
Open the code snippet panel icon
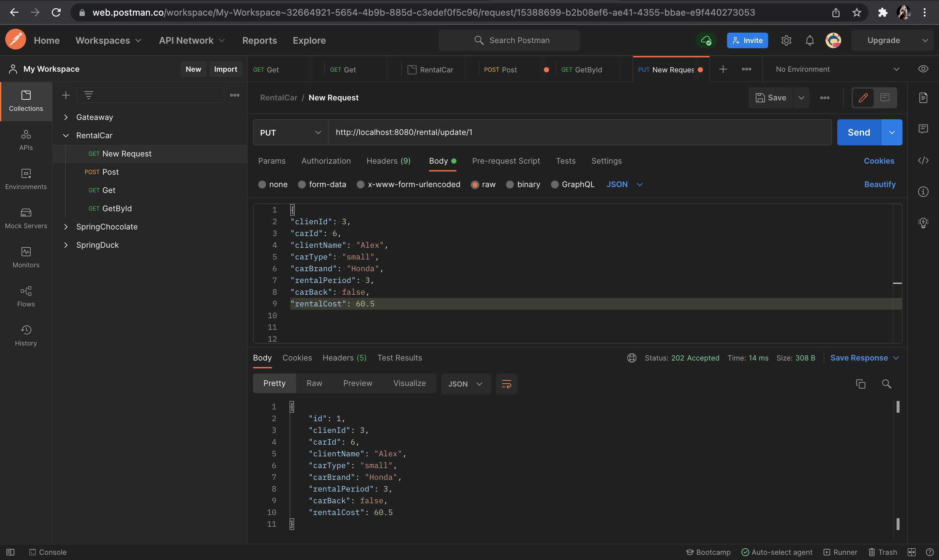coord(923,160)
